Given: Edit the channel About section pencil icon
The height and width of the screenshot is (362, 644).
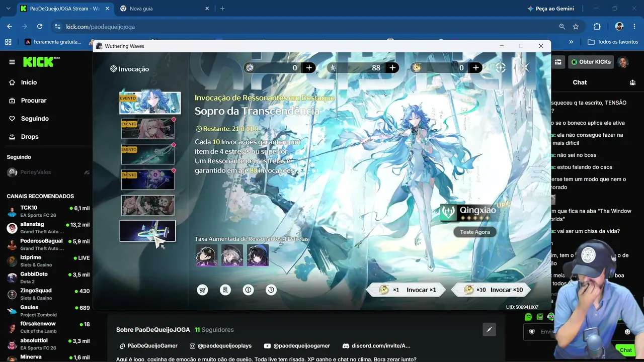Looking at the screenshot, I should (x=489, y=330).
